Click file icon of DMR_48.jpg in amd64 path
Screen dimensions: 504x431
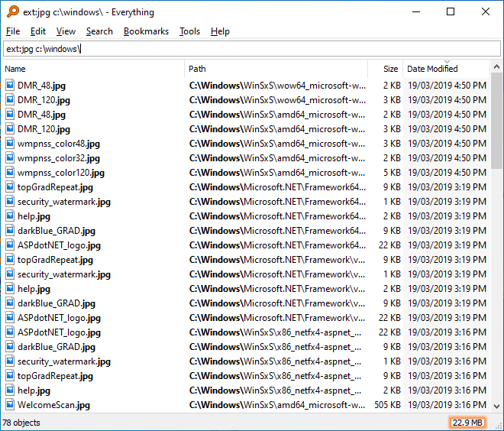(x=10, y=114)
